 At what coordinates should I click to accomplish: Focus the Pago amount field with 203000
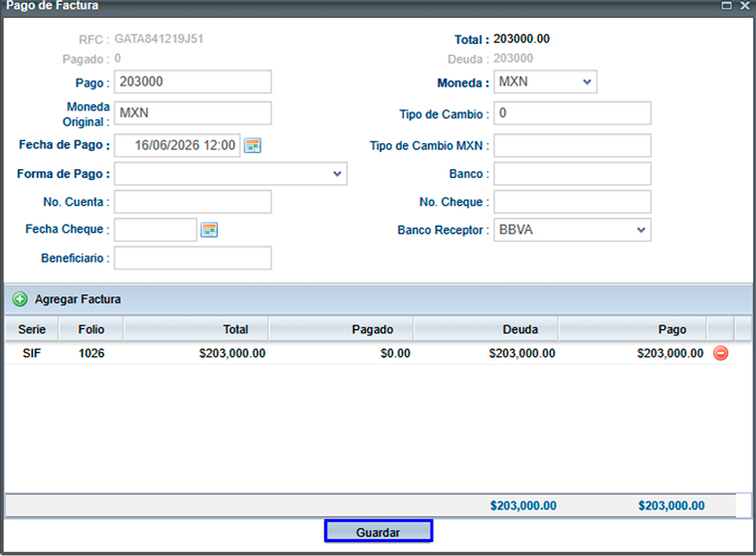(x=193, y=82)
